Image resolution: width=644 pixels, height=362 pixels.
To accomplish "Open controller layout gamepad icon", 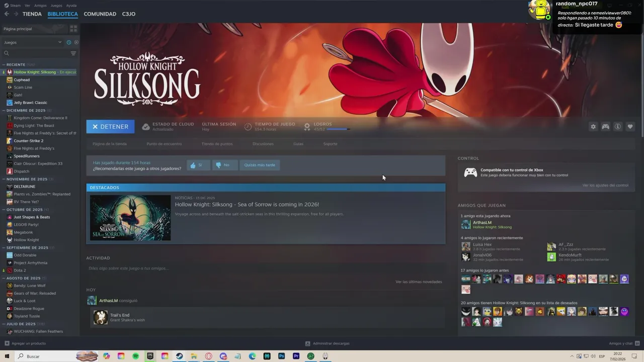I will coord(606,127).
